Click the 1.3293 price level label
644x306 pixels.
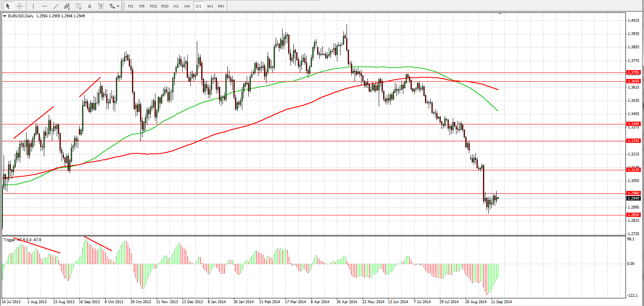coord(634,141)
